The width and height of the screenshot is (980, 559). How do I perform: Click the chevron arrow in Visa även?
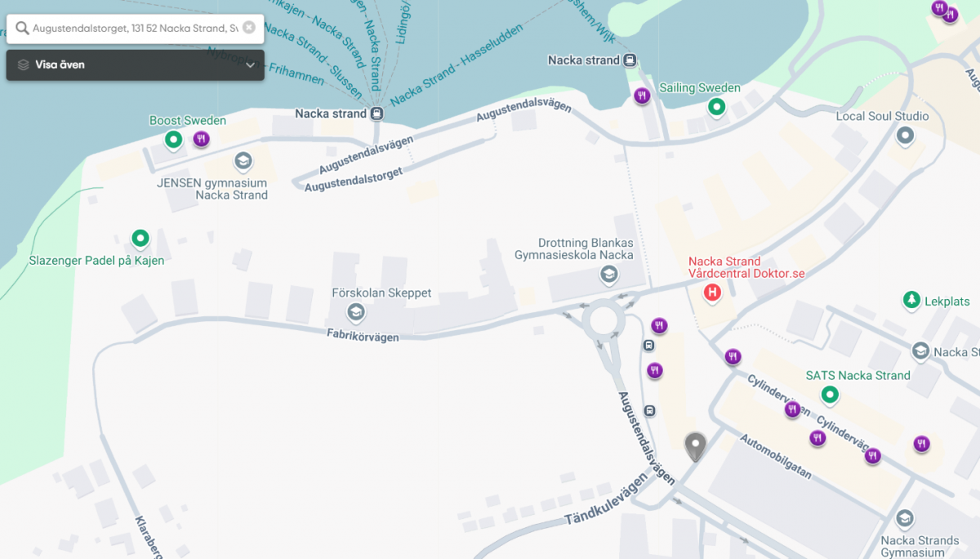coord(250,65)
